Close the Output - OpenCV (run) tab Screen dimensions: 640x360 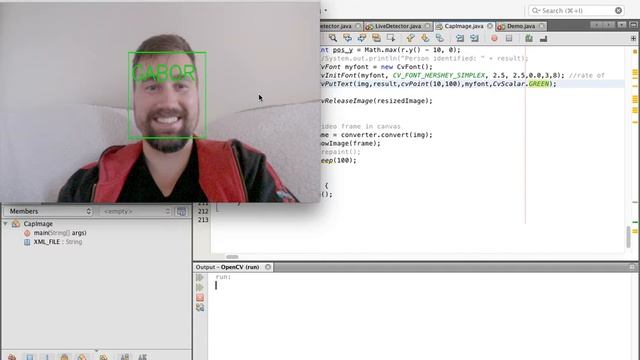point(268,267)
